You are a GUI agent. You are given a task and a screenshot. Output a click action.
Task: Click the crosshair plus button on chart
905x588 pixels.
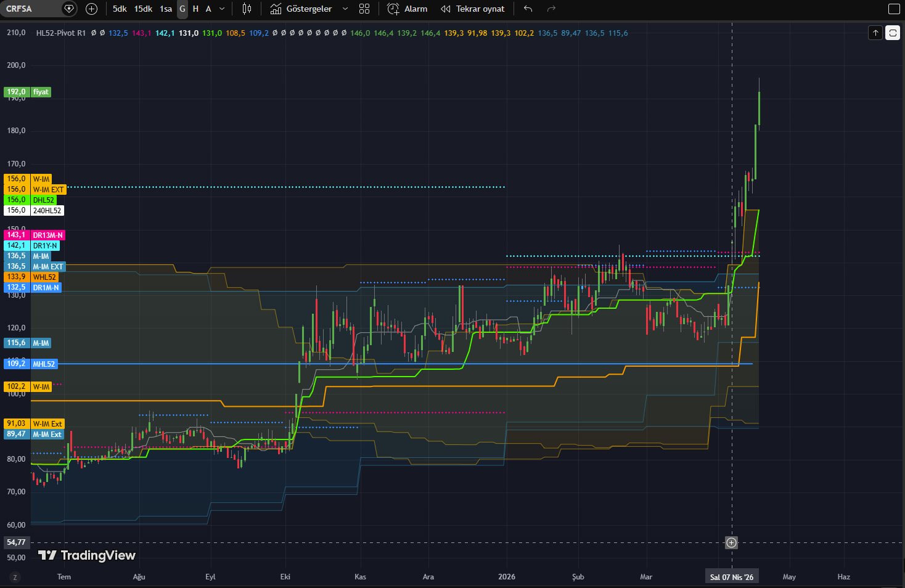731,542
